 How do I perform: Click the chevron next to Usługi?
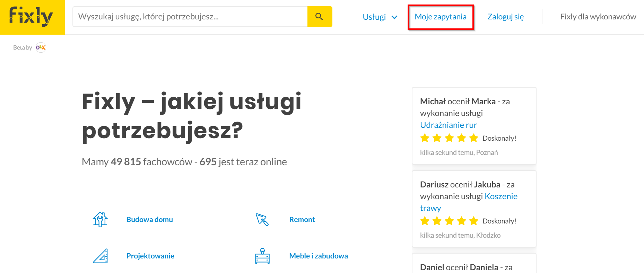pyautogui.click(x=394, y=17)
